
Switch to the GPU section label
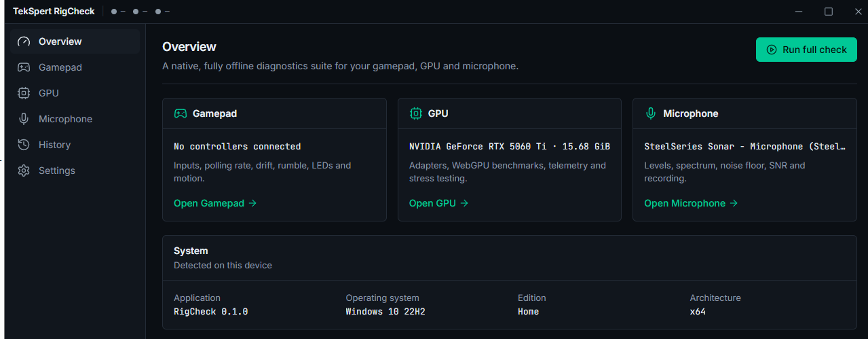tap(49, 93)
